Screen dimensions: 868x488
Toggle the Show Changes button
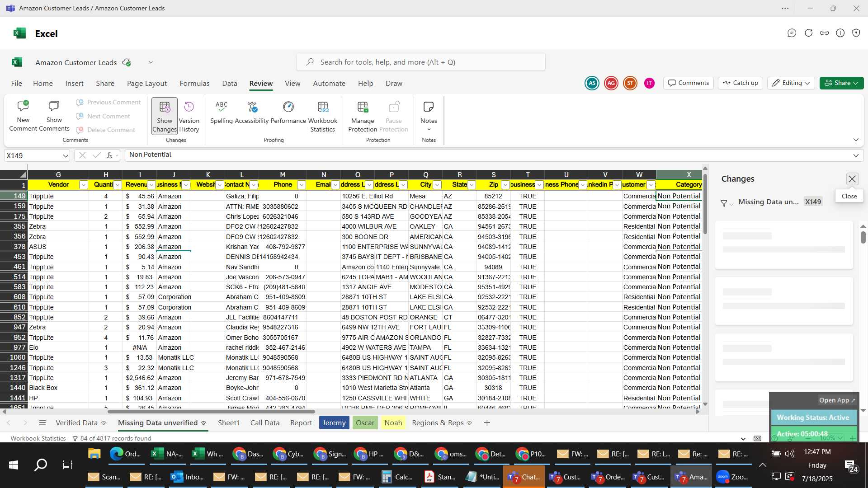click(165, 116)
